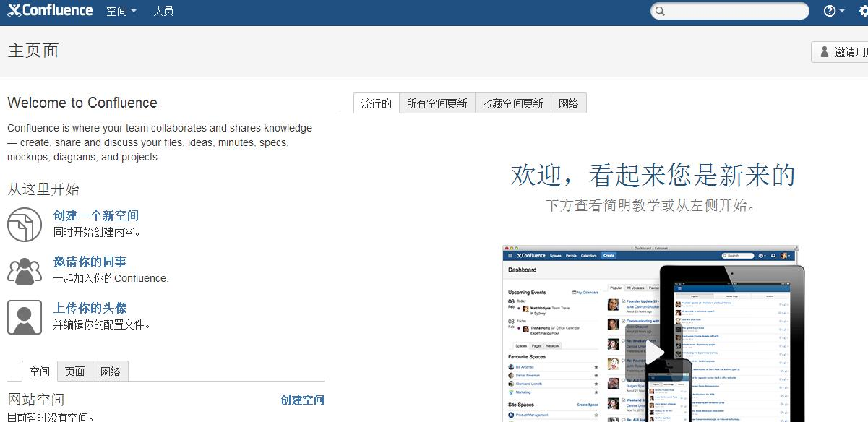Click the Confluence logo in header

(x=50, y=11)
